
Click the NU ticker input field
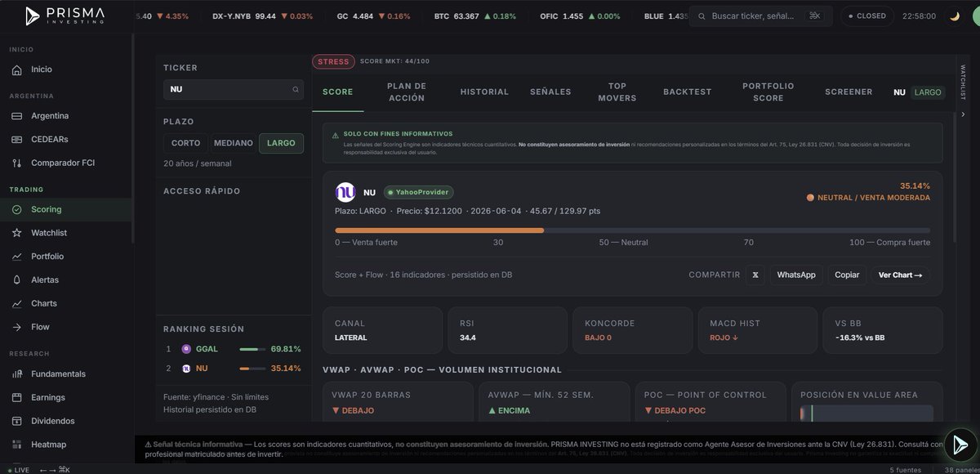click(234, 90)
